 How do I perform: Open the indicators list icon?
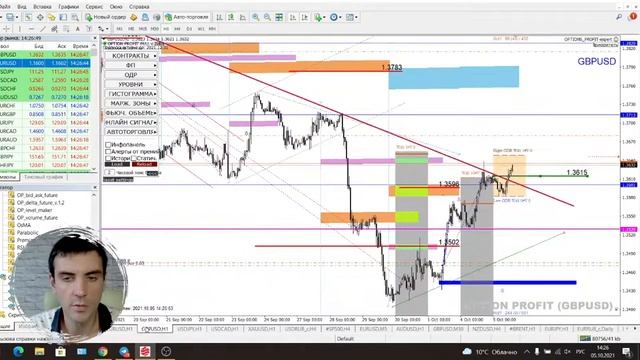click(318, 17)
